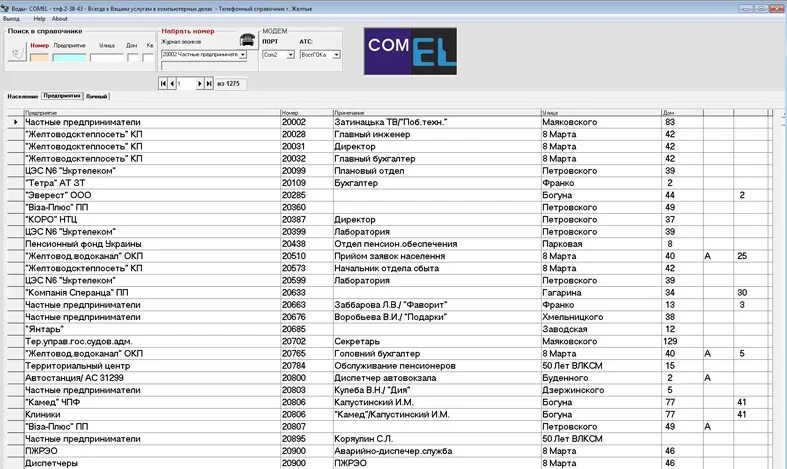The height and width of the screenshot is (469, 787).
Task: Select the Аварийно-диспечер.служба cell
Action: point(437,451)
